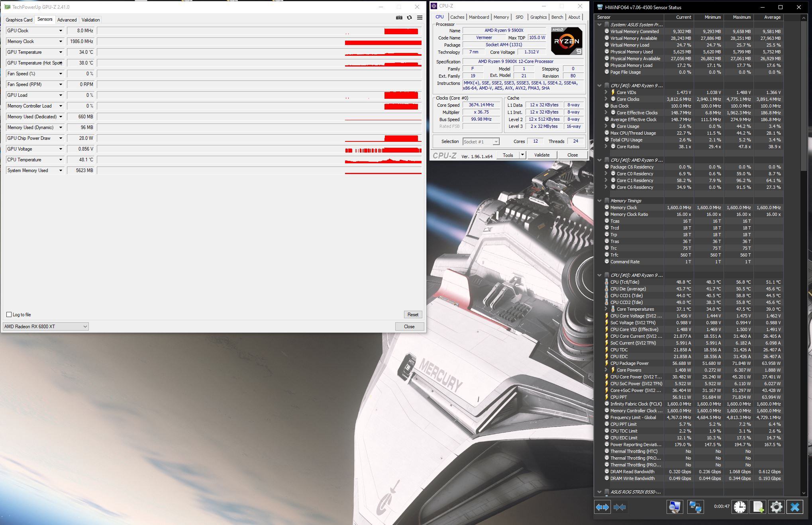
Task: Open the GPU Chip Power Draw dropdown
Action: pyautogui.click(x=61, y=138)
